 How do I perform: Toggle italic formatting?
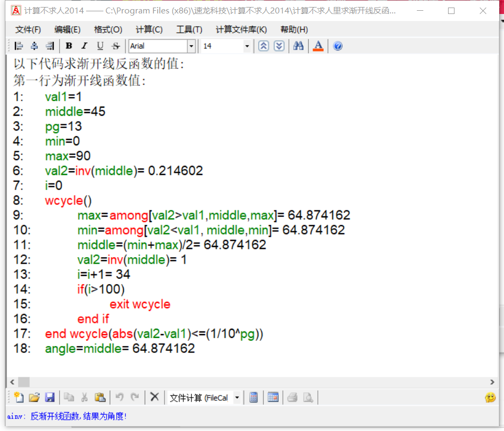click(x=84, y=46)
